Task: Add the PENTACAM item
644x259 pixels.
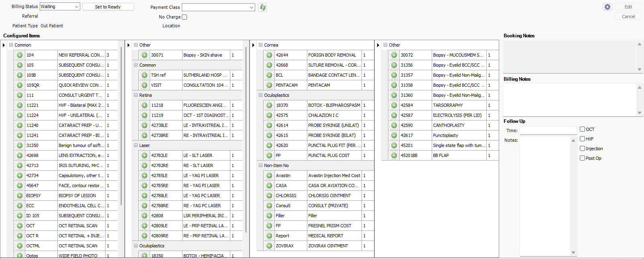Action: (269, 85)
